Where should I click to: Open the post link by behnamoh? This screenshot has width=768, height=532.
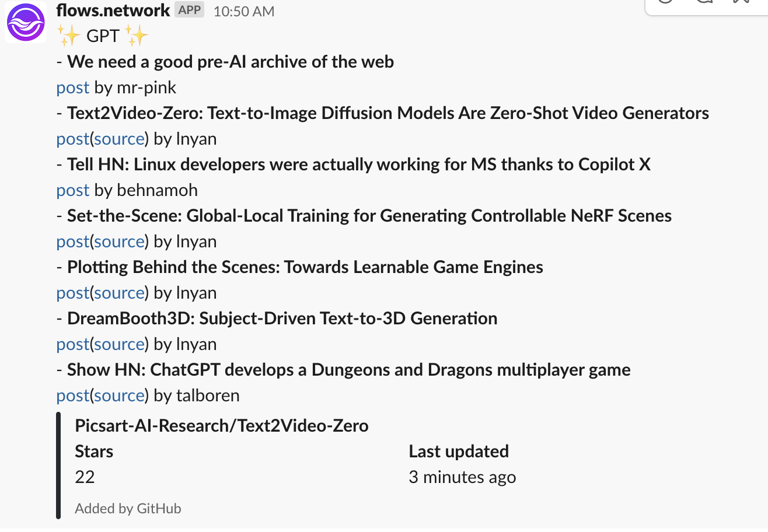(x=73, y=190)
